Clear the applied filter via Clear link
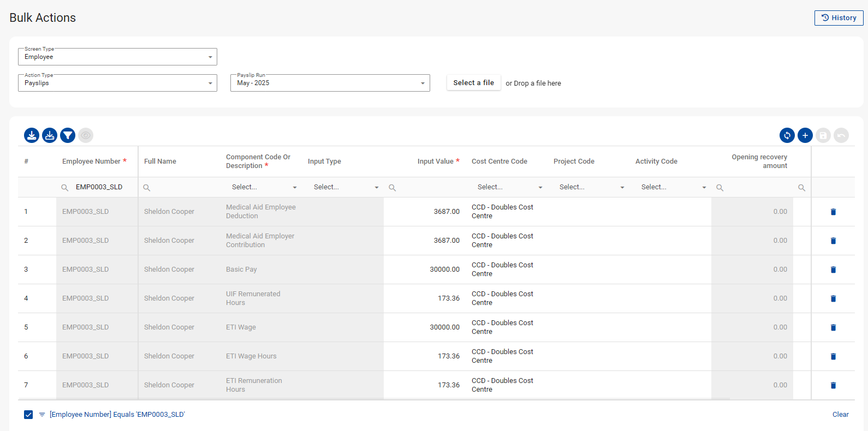 click(x=840, y=415)
